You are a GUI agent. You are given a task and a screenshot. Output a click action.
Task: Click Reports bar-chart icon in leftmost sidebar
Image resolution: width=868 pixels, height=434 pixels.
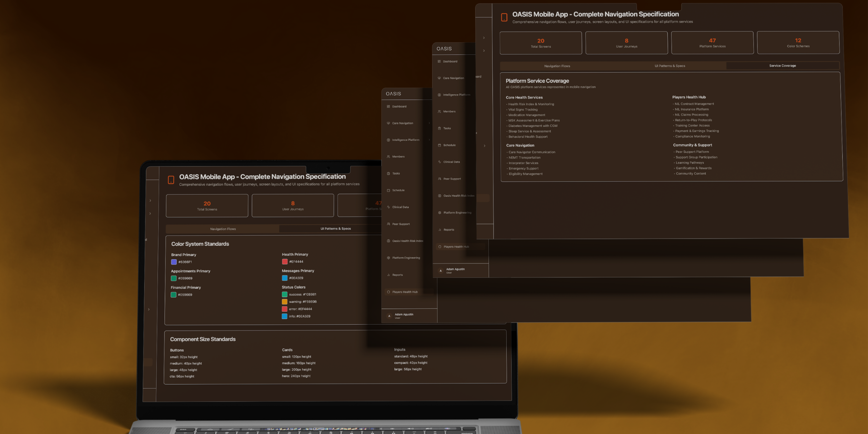coord(388,275)
